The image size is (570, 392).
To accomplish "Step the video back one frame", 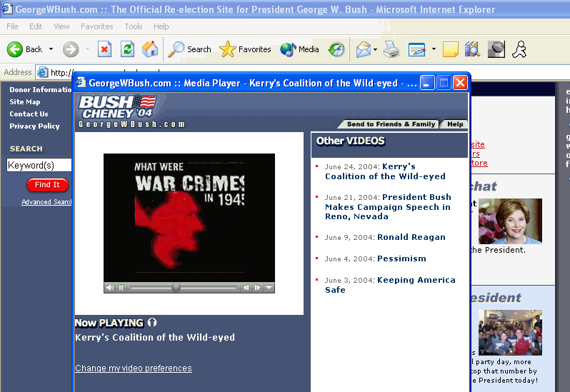I will tap(246, 288).
